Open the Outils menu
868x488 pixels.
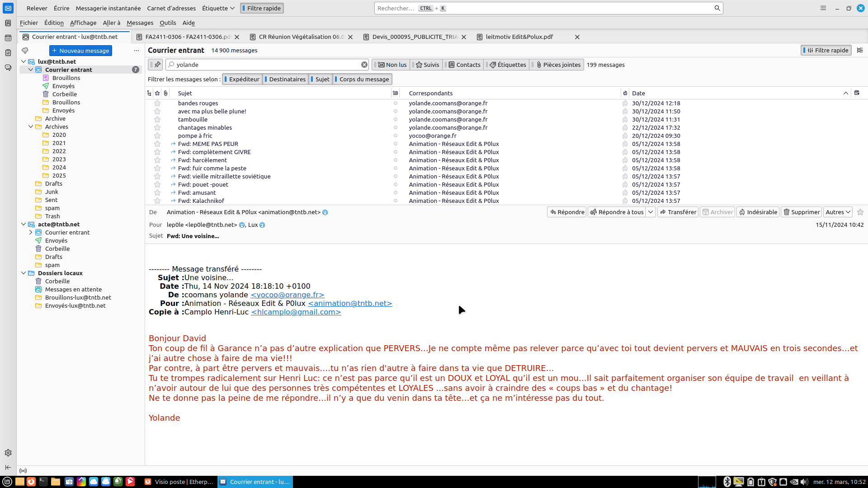click(x=168, y=23)
